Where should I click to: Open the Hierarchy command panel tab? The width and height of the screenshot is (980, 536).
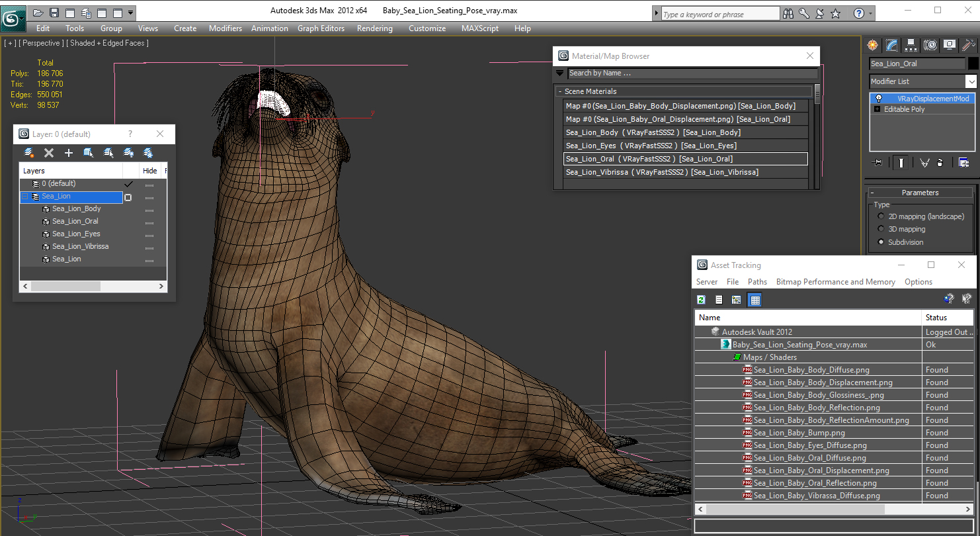click(911, 45)
